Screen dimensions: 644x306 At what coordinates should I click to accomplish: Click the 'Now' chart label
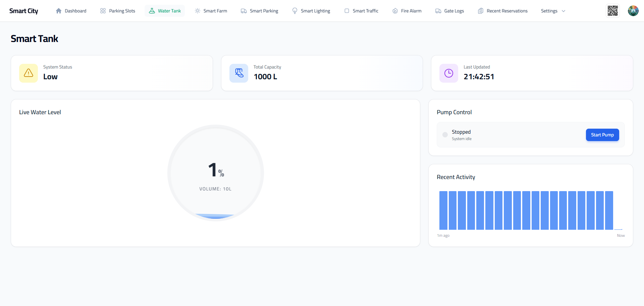(x=621, y=235)
